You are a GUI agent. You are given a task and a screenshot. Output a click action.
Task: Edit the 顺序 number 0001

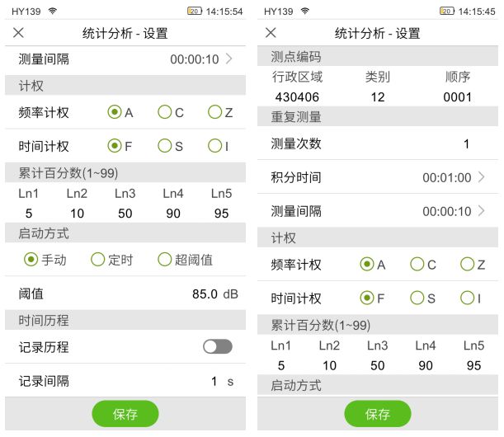pyautogui.click(x=456, y=96)
